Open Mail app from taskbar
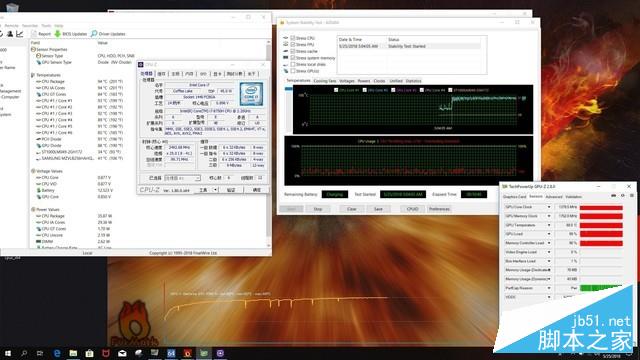The width and height of the screenshot is (640, 360). 122,353
